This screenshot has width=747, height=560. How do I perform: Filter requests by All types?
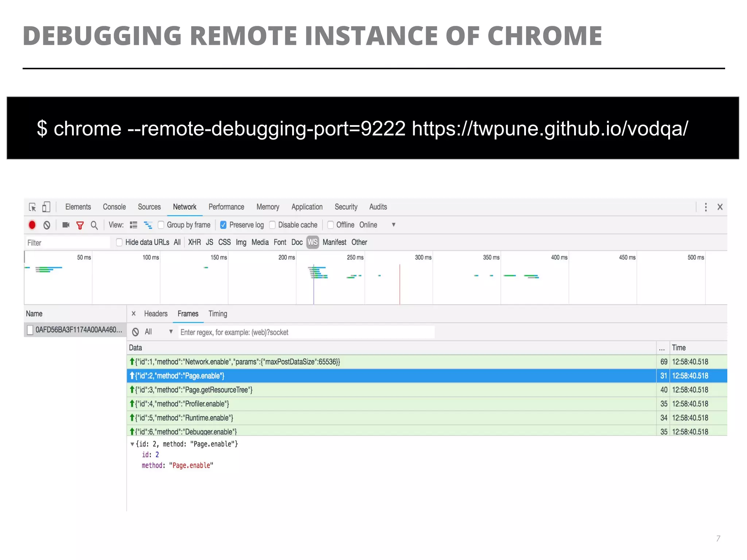(177, 242)
